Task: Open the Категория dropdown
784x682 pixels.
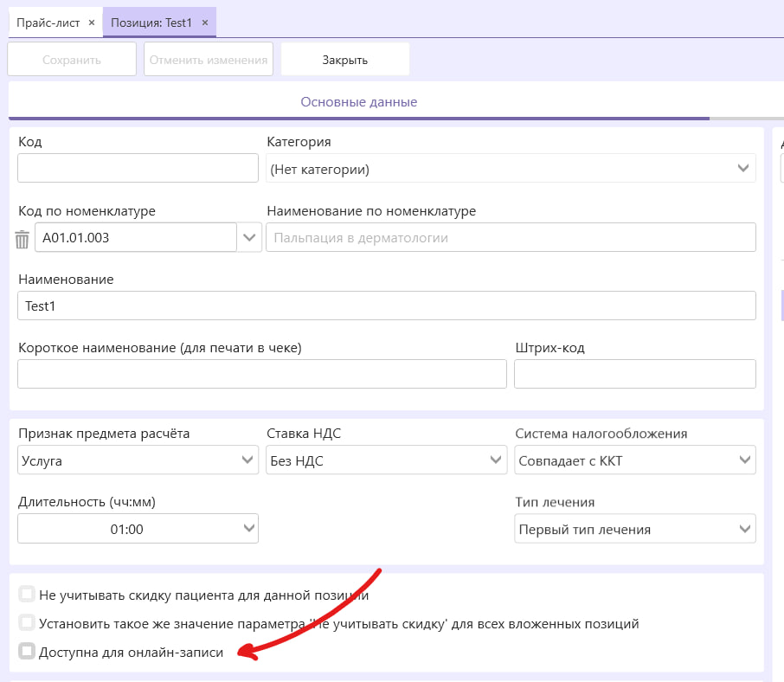Action: (x=511, y=169)
